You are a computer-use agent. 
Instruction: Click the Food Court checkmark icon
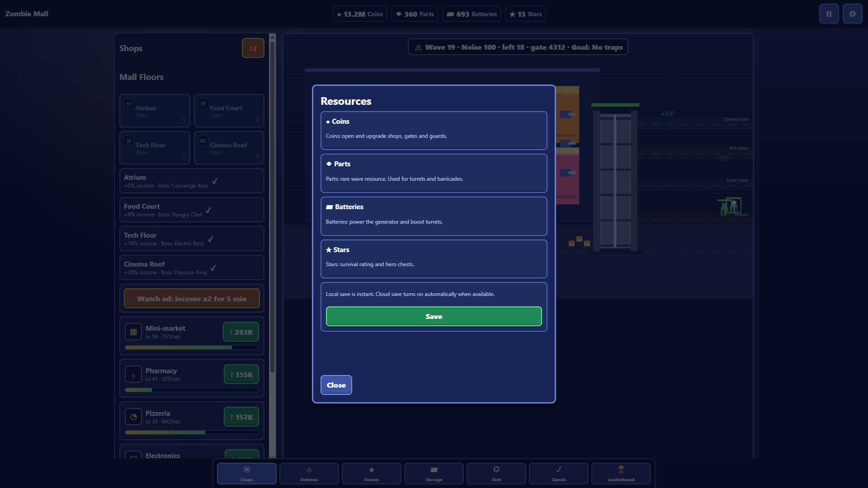click(208, 210)
